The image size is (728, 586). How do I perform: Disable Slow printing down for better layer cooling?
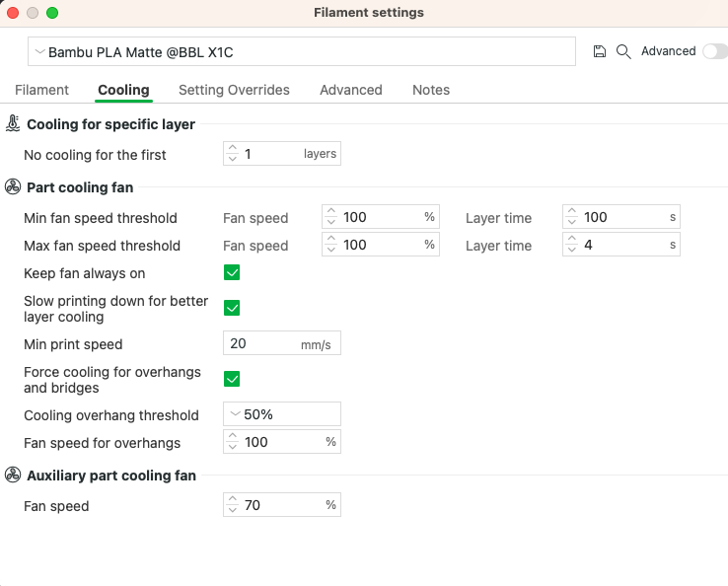(232, 308)
